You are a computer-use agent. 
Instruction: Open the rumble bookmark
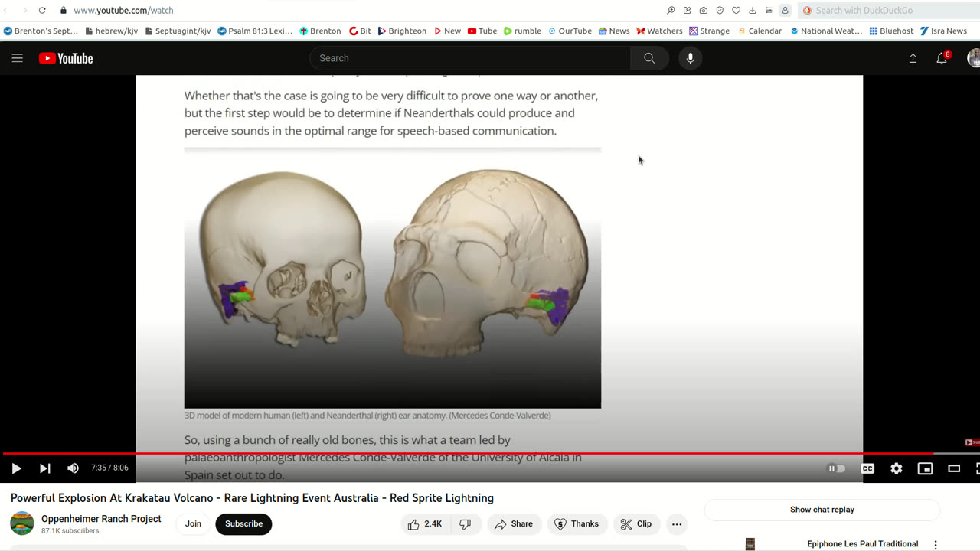(522, 31)
